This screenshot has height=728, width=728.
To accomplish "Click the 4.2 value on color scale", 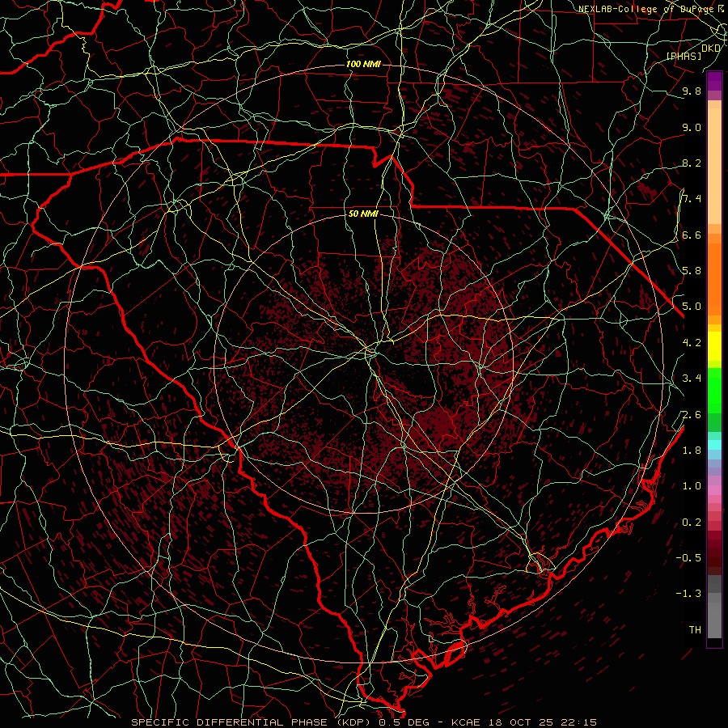I will point(692,343).
